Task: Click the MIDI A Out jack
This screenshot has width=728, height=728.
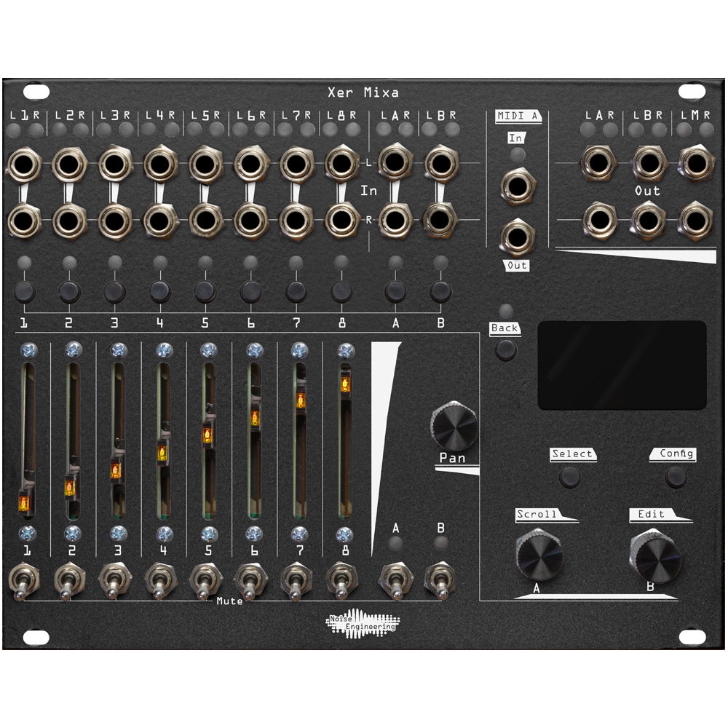Action: pyautogui.click(x=517, y=237)
